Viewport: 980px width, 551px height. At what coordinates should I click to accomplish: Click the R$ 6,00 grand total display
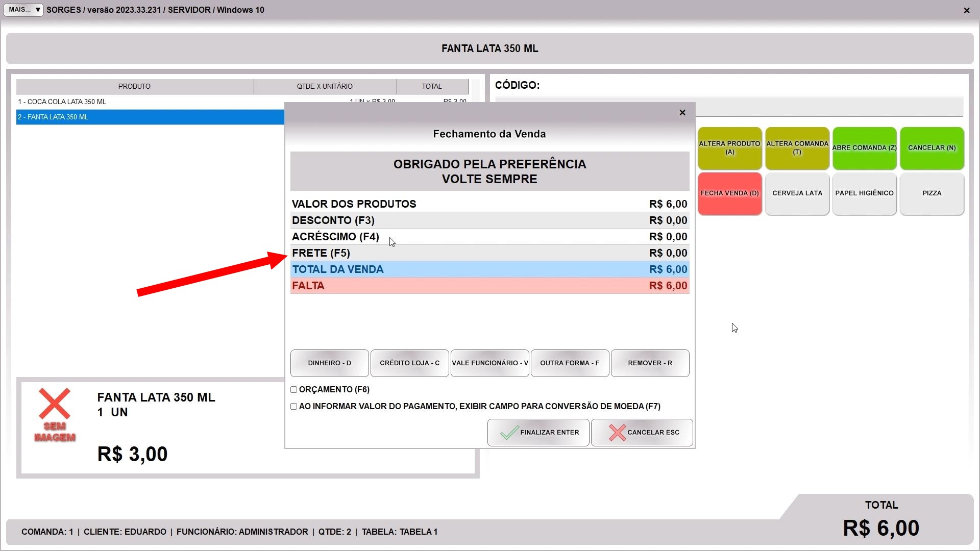(881, 529)
